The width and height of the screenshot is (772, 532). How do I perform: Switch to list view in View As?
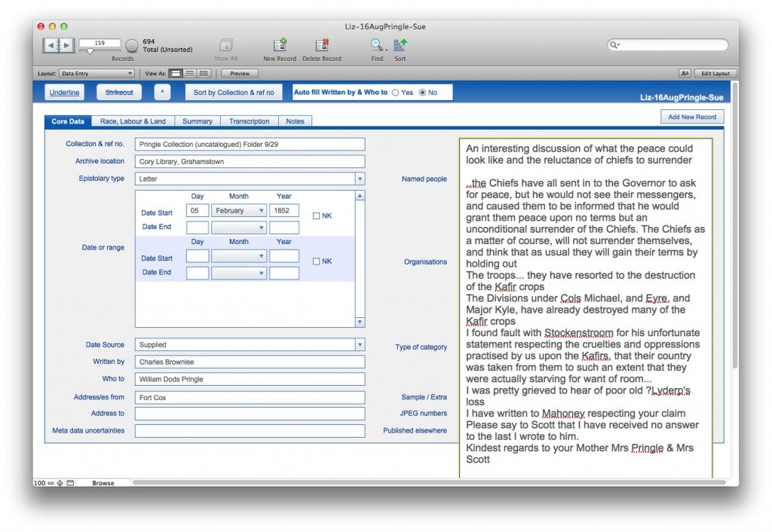[x=190, y=74]
